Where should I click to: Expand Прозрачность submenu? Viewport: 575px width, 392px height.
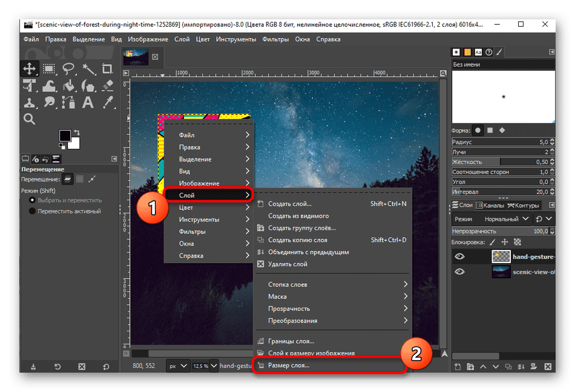click(x=333, y=309)
